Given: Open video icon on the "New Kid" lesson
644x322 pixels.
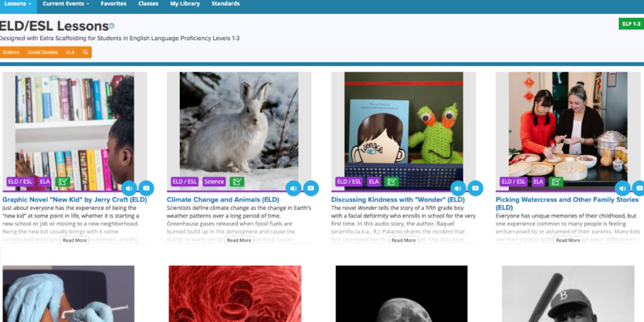Looking at the screenshot, I should click(x=146, y=189).
